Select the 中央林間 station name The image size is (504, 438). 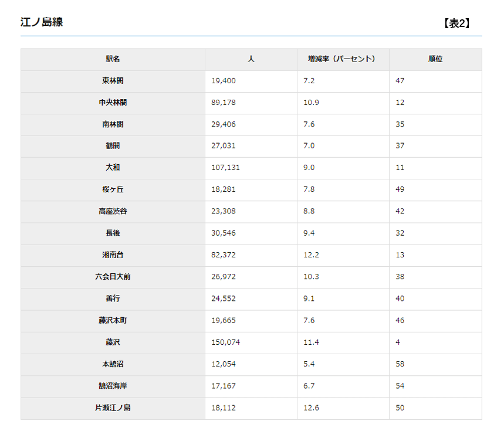(x=112, y=103)
